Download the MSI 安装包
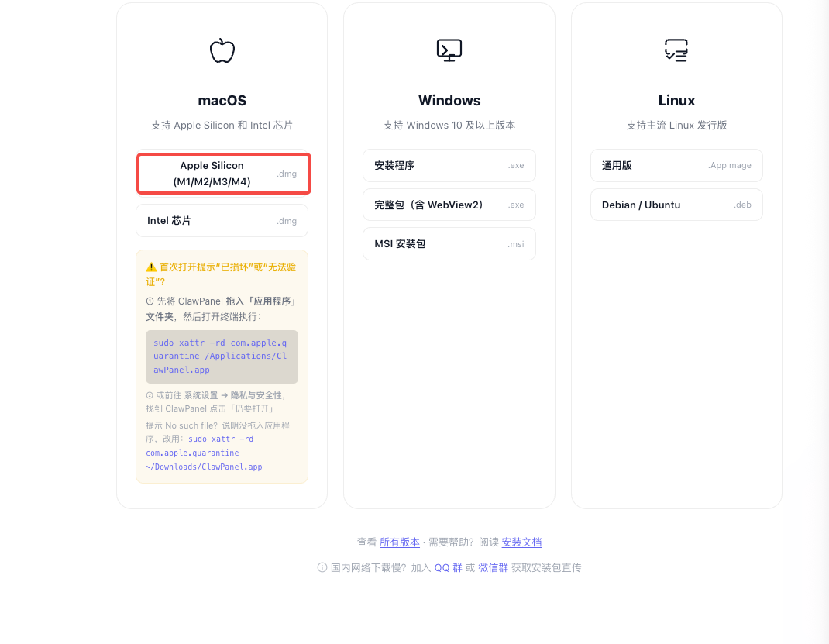The image size is (829, 644). (449, 244)
